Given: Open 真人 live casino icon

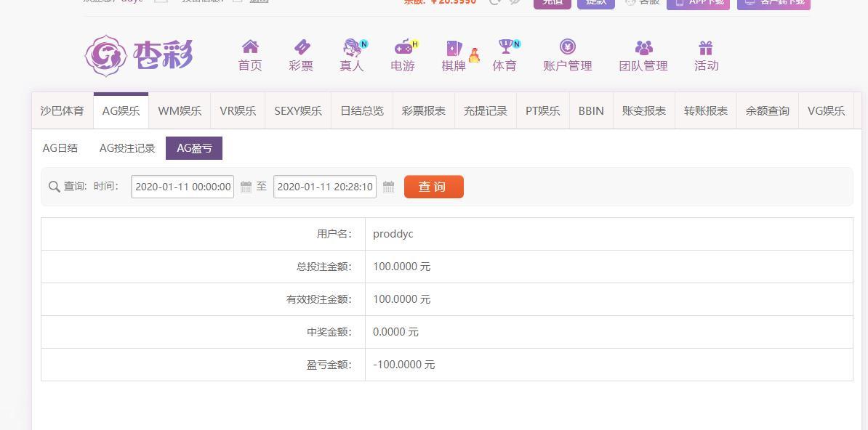Looking at the screenshot, I should 353,48.
